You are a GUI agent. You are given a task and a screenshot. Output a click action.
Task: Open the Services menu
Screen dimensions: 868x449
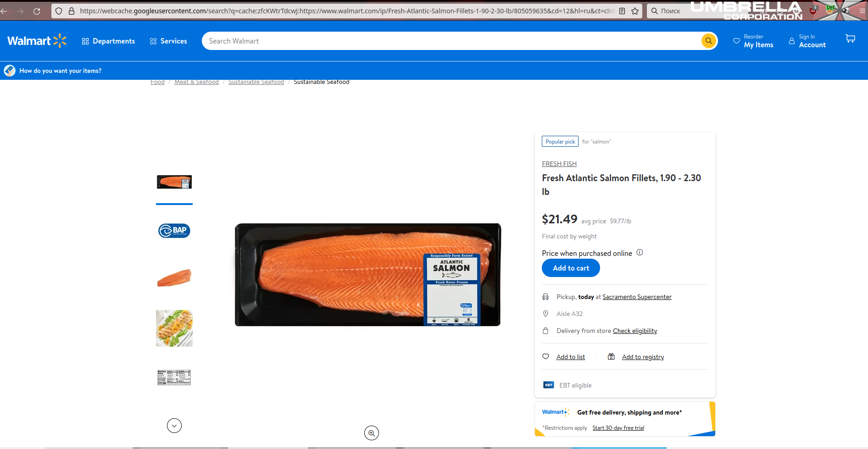click(x=168, y=41)
